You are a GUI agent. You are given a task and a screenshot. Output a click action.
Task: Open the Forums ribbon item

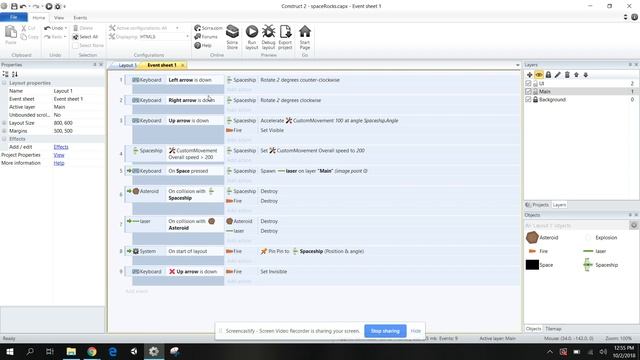click(x=206, y=37)
